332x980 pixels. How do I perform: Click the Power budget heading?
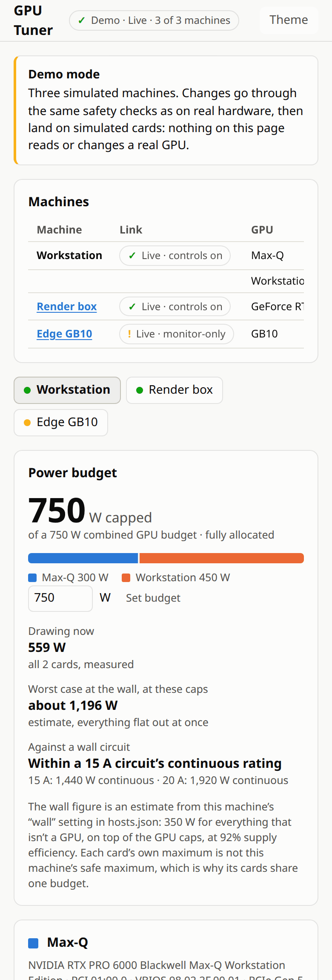[72, 473]
